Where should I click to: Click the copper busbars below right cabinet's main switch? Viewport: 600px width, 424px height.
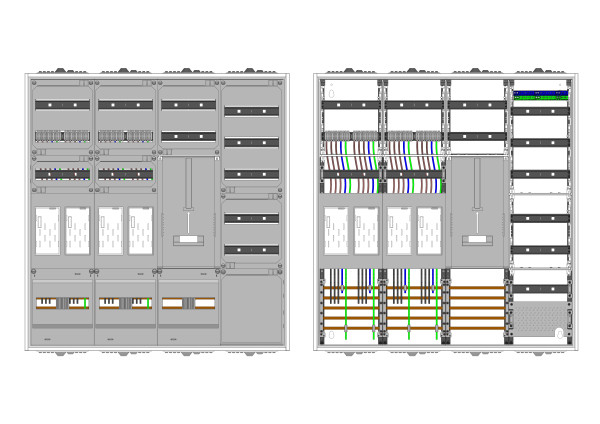point(476,305)
